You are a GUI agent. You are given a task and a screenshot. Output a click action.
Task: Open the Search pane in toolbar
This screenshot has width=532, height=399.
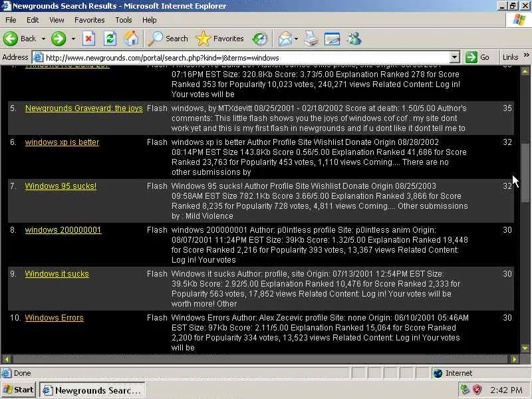tap(168, 39)
